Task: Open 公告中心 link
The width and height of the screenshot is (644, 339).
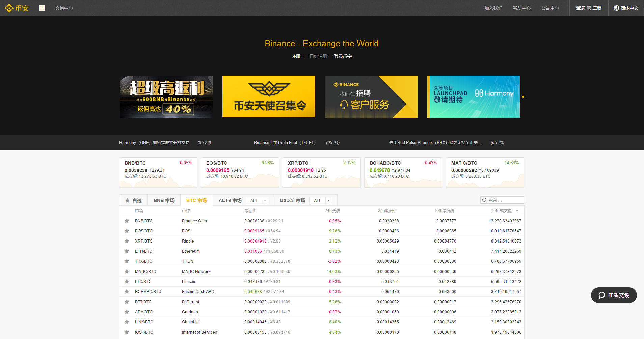Action: click(550, 8)
